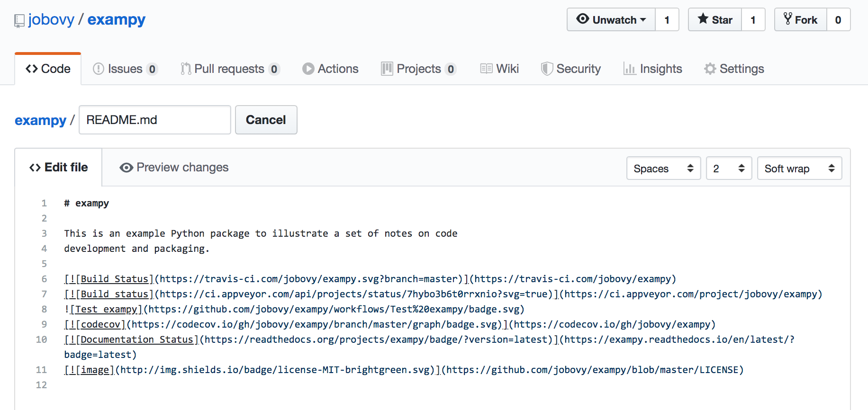The width and height of the screenshot is (868, 410).
Task: Click the README.md filename field
Action: (x=155, y=120)
